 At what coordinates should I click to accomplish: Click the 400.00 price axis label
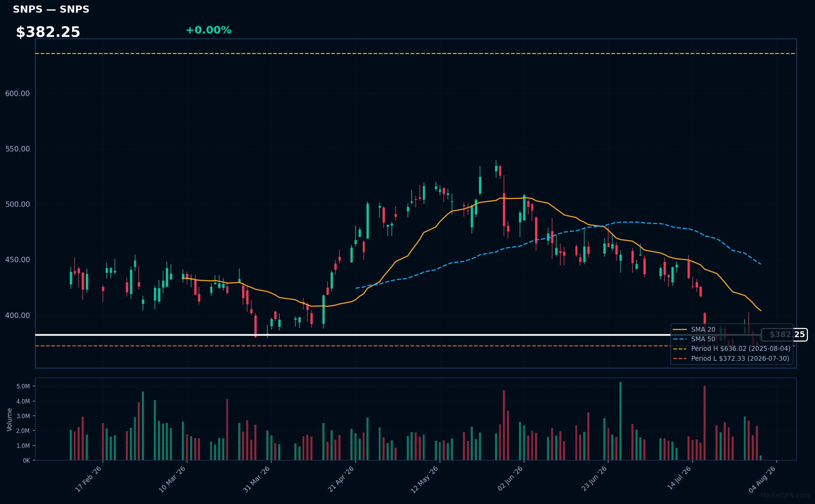(17, 315)
